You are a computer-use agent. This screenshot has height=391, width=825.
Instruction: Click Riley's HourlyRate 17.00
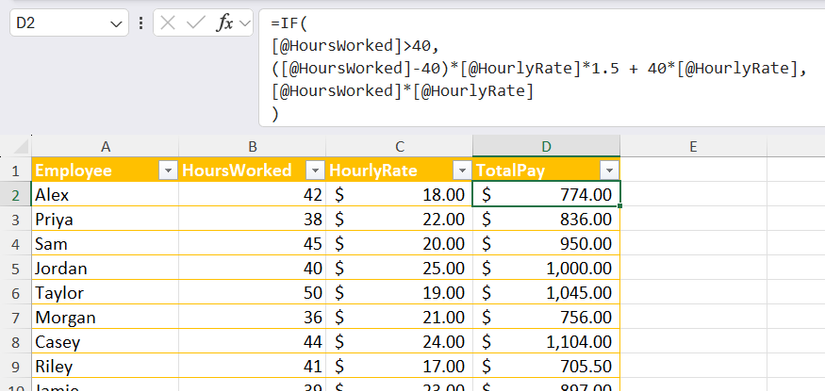tap(399, 366)
